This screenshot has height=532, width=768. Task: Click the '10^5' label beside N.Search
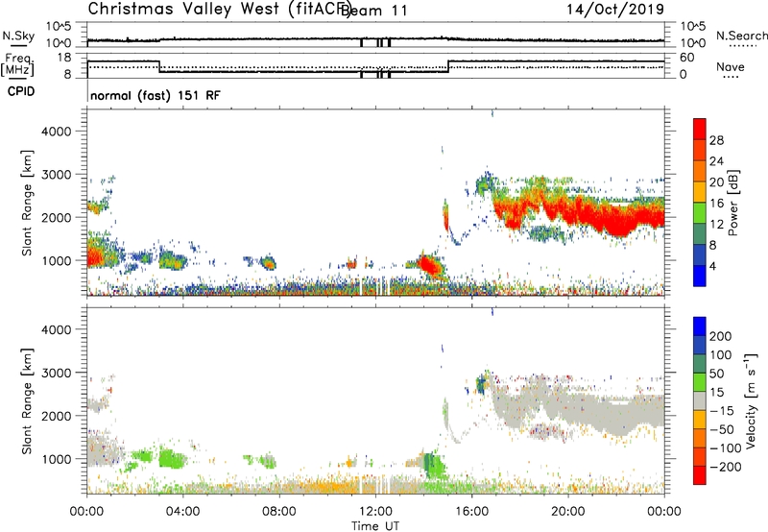(x=693, y=26)
